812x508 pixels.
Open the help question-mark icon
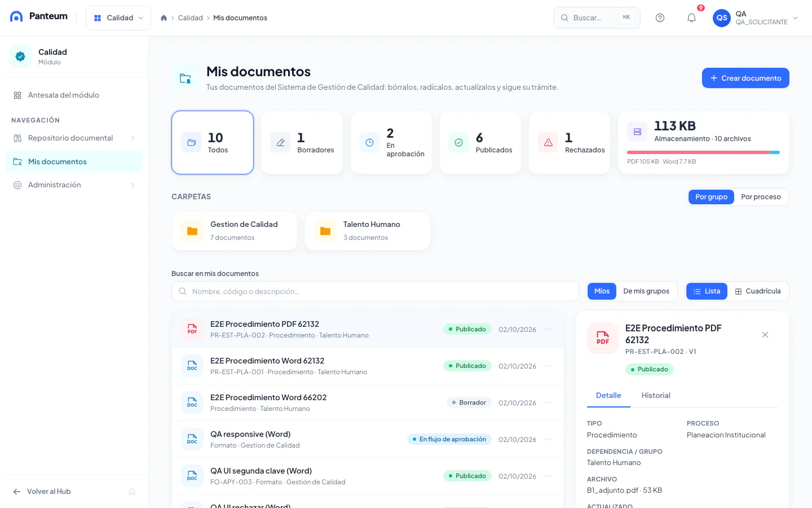pyautogui.click(x=660, y=18)
